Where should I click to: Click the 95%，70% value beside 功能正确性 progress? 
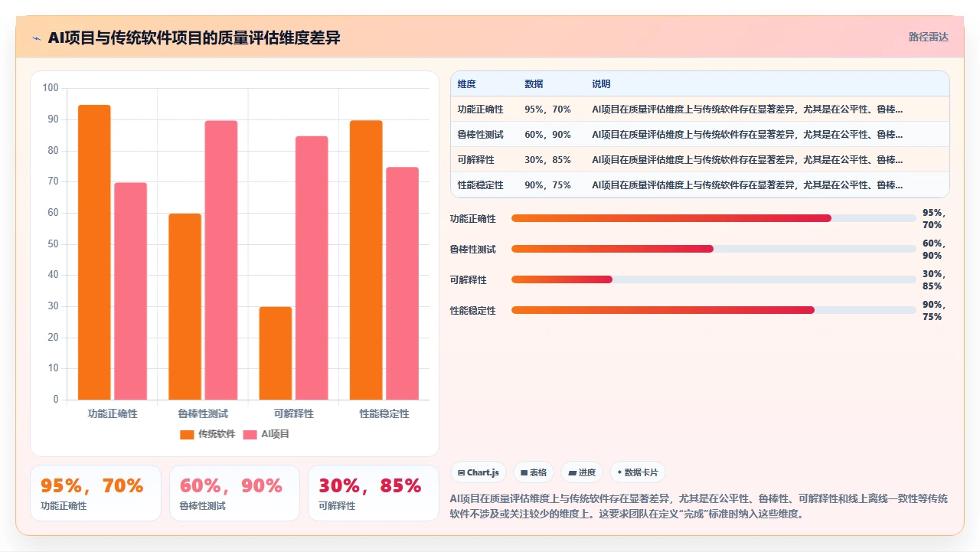(x=934, y=219)
